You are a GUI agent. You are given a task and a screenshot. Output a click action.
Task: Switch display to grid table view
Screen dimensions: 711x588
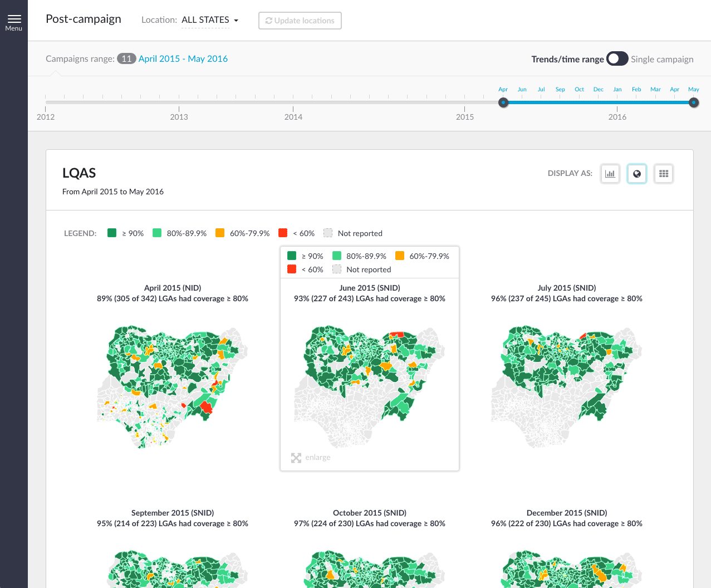[664, 174]
